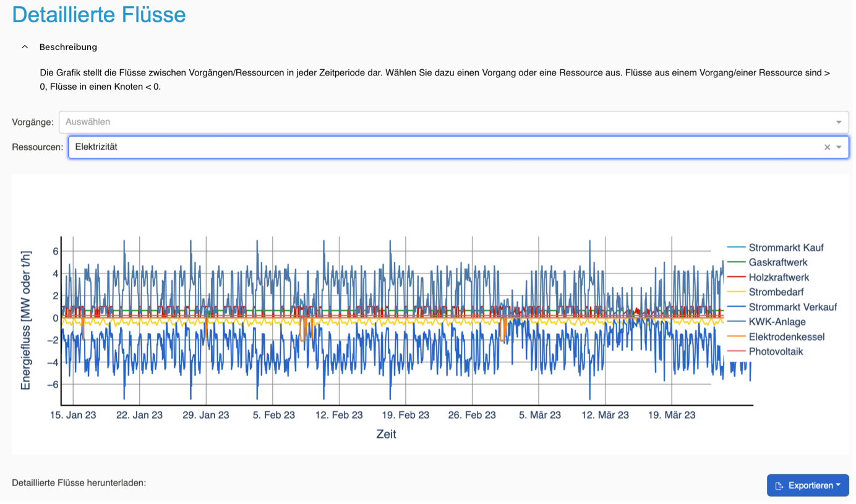Screen dimensions: 856x504
Task: Collapse the Beschreibung section chevron
Action: [25, 47]
